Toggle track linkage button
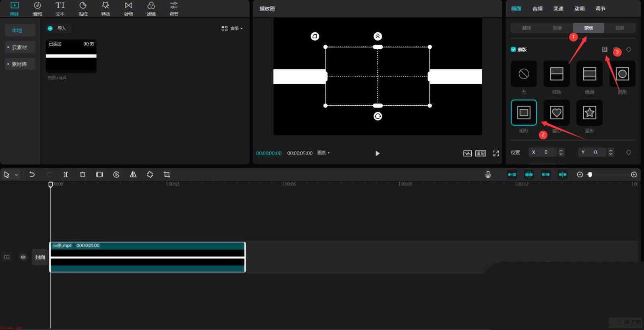644x330 pixels. pos(546,174)
